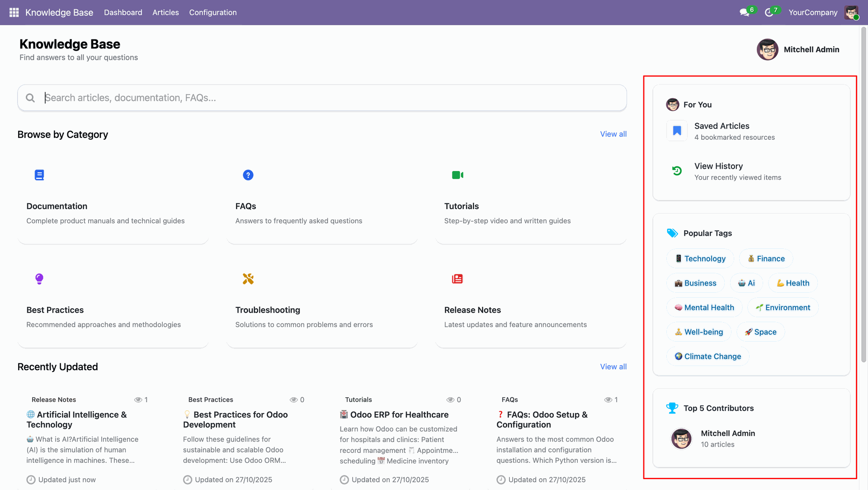Open the YourCompany company switcher
This screenshot has width=868, height=490.
point(812,12)
